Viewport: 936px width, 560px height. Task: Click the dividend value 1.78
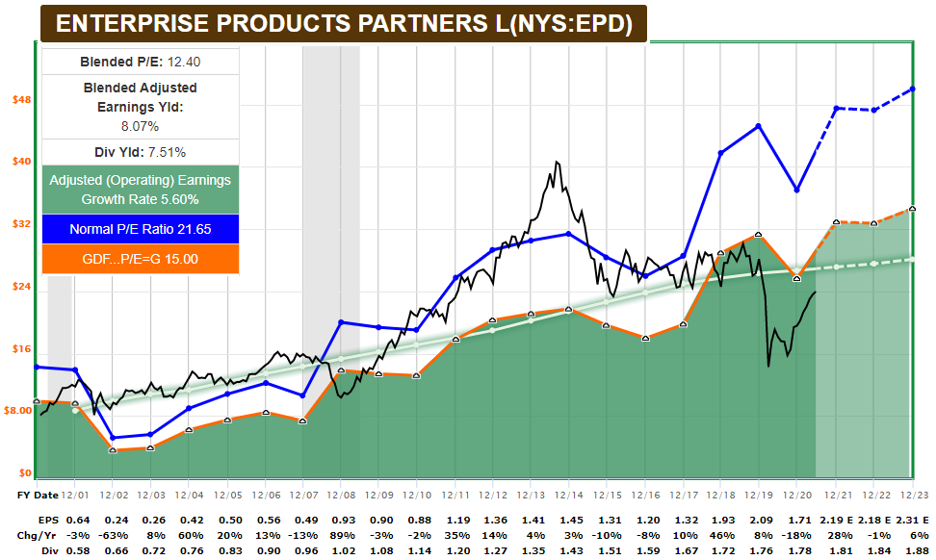tap(799, 551)
